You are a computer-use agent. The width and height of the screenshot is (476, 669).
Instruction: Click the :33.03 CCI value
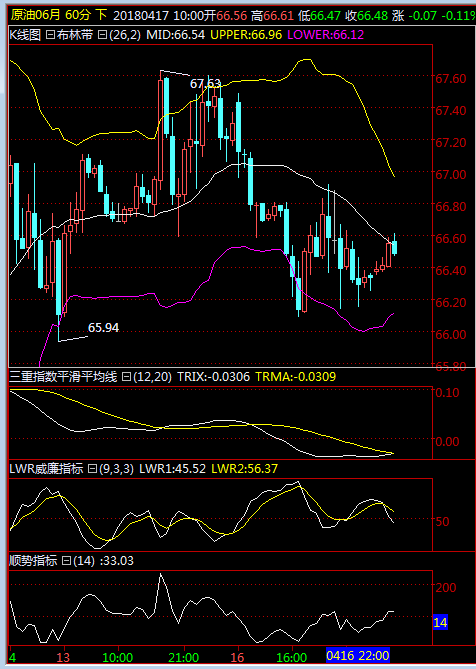(x=116, y=561)
